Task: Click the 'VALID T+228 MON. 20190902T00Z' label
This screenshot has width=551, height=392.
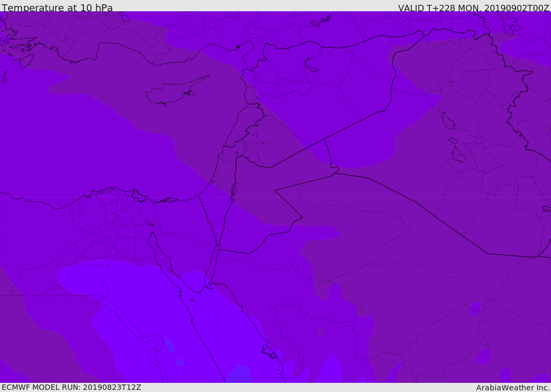Action: pos(474,8)
